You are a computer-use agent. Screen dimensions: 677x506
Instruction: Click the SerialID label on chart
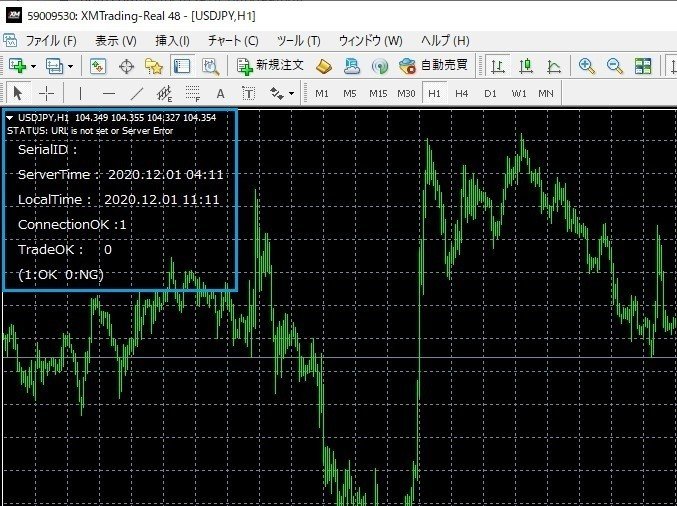[x=47, y=150]
